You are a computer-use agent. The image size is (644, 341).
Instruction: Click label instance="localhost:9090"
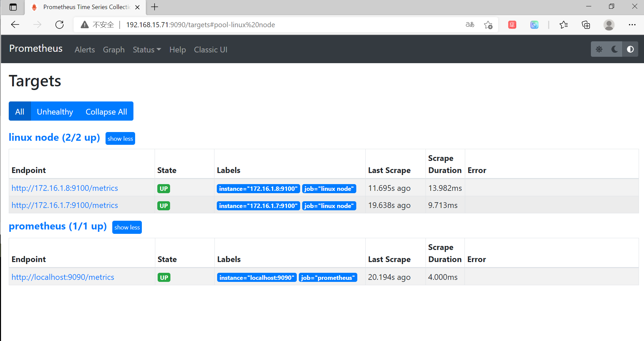(257, 278)
